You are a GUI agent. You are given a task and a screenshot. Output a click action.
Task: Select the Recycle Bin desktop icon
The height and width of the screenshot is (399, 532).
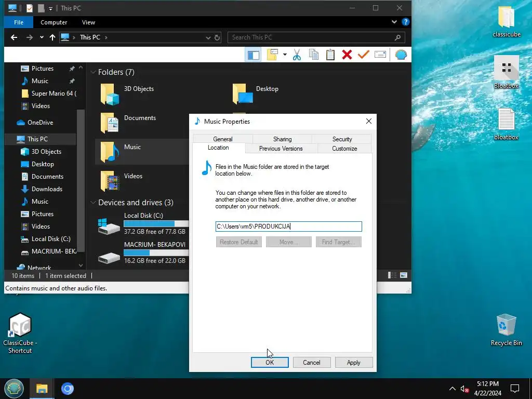click(x=506, y=330)
